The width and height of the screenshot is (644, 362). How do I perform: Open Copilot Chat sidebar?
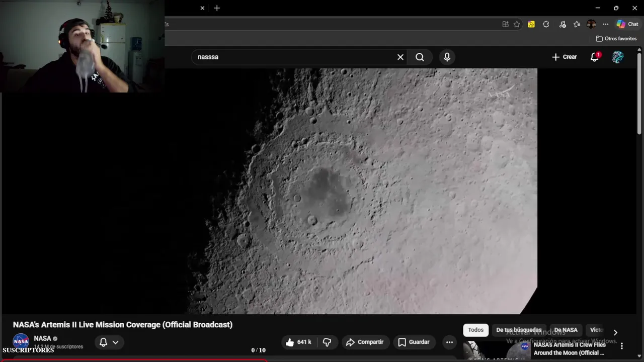[627, 24]
